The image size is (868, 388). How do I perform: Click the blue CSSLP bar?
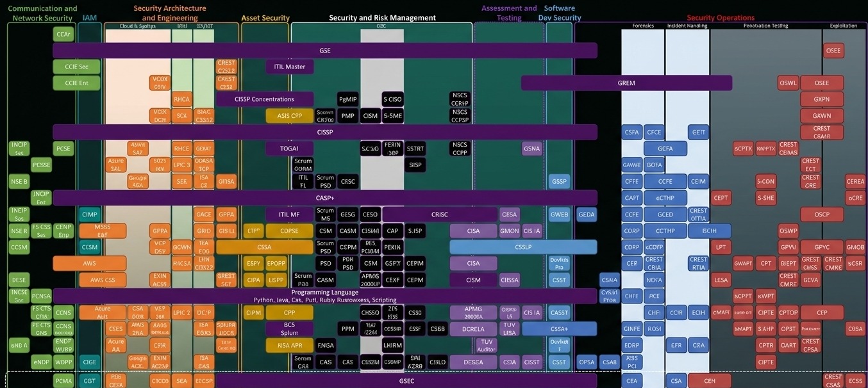coord(523,247)
